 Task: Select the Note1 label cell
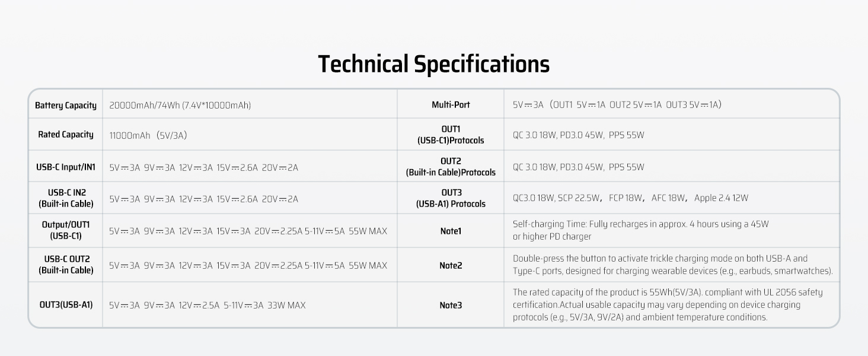[x=451, y=231]
